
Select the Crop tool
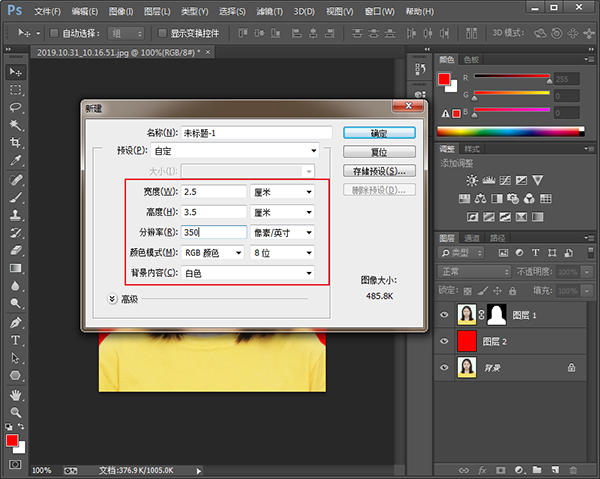point(16,142)
